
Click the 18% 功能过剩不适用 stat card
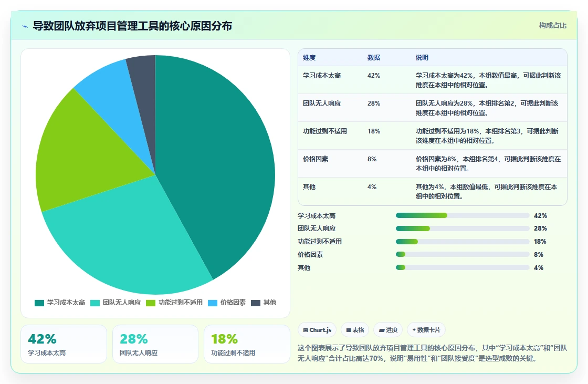click(247, 344)
